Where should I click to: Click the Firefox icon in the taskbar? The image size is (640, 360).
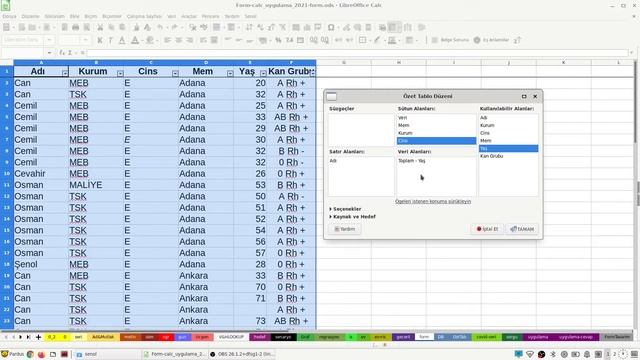point(41,354)
